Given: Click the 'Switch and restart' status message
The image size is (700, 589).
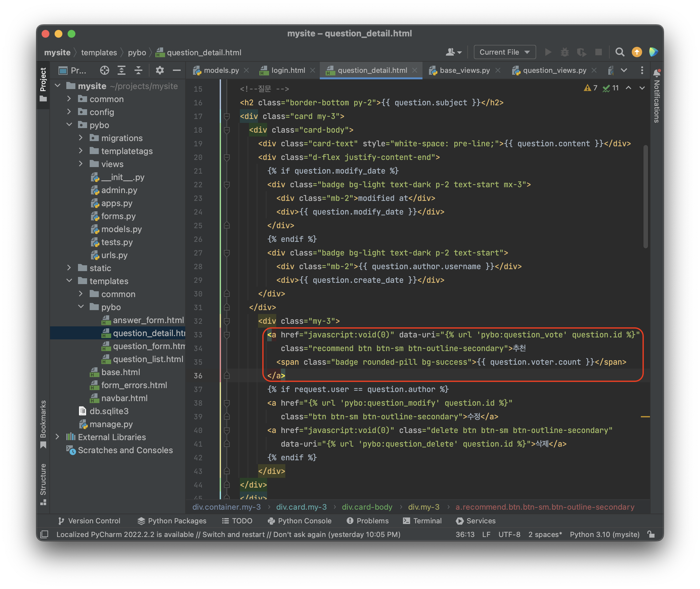Looking at the screenshot, I should pyautogui.click(x=233, y=534).
